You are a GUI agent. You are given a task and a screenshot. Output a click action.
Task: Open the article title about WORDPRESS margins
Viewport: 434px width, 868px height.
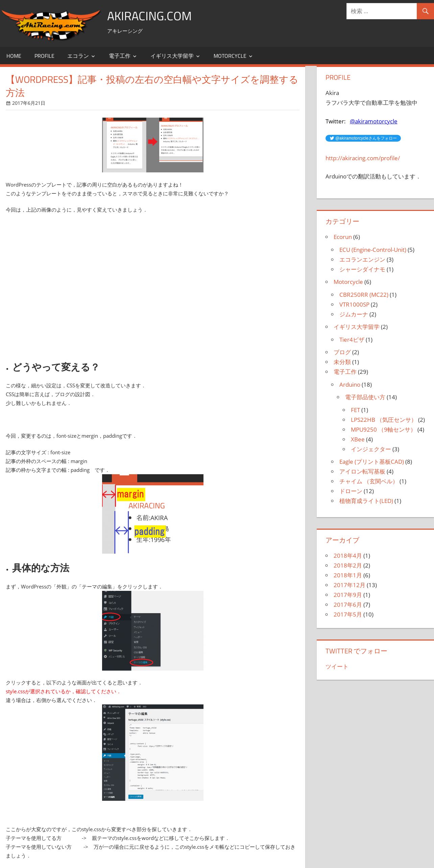tap(152, 86)
